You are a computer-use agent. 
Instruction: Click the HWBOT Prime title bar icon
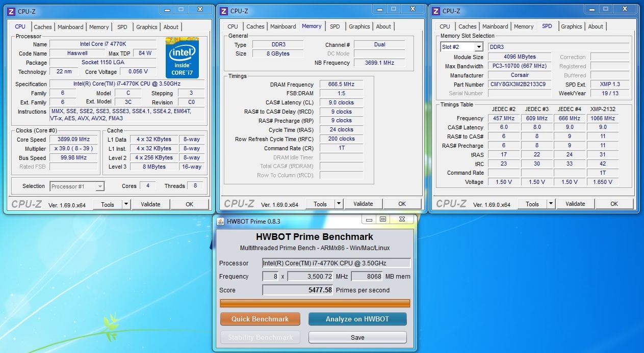[x=220, y=221]
